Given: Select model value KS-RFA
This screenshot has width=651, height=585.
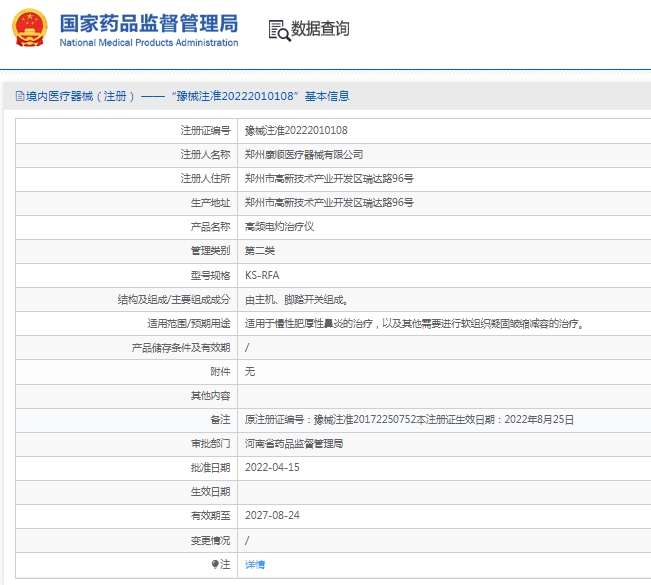Looking at the screenshot, I should [262, 275].
